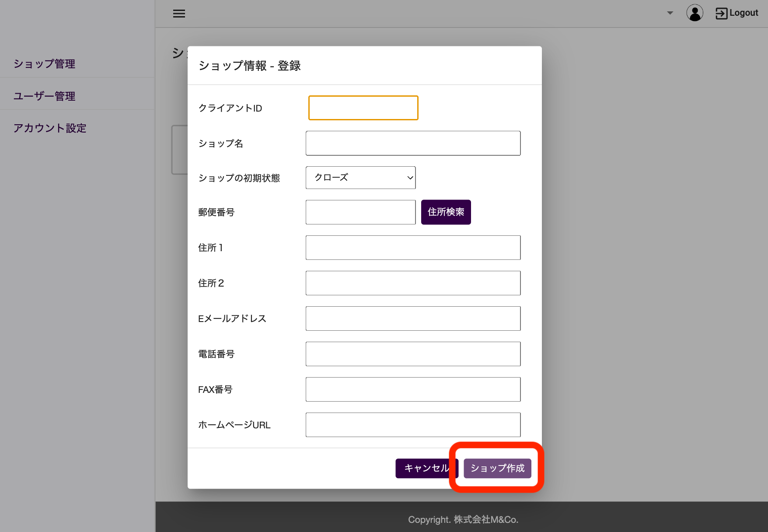768x532 pixels.
Task: Click the Eメールアドレス input field
Action: [413, 318]
